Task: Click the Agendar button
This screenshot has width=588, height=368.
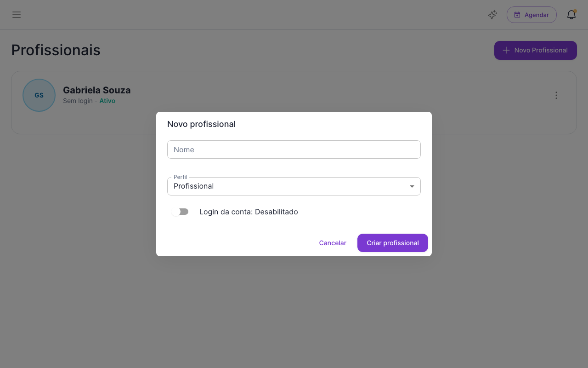Action: pyautogui.click(x=531, y=15)
